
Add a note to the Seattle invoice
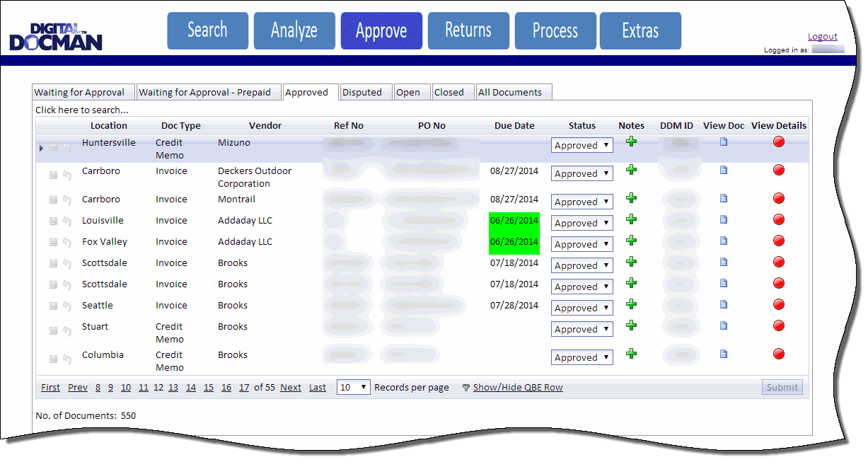click(631, 304)
